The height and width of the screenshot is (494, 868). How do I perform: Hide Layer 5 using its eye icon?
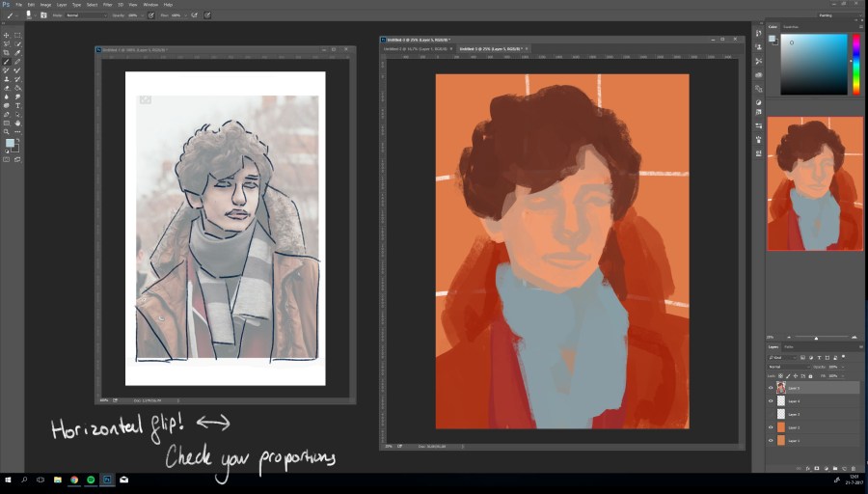(771, 387)
